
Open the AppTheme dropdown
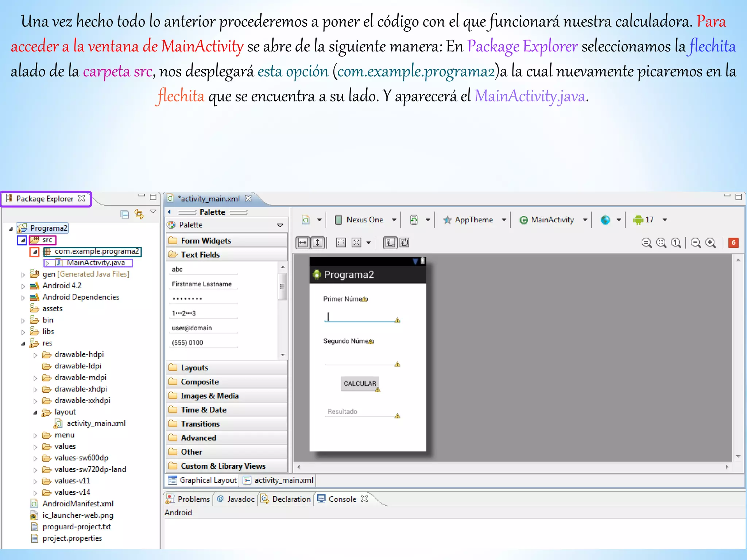click(x=504, y=220)
